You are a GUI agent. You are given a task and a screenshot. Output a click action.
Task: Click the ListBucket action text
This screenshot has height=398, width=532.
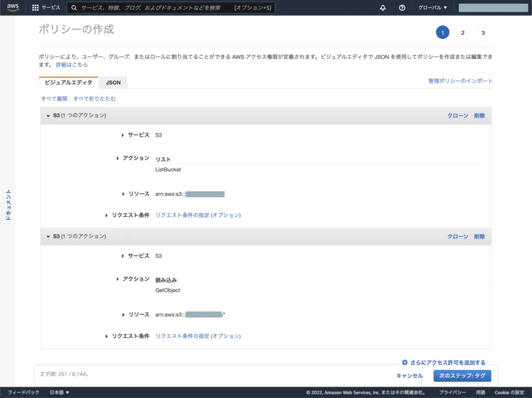pos(168,170)
